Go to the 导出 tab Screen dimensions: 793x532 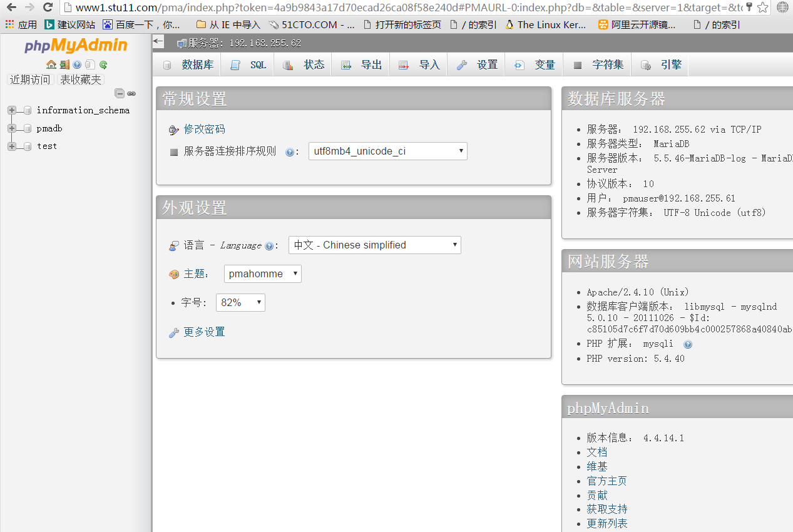point(361,64)
